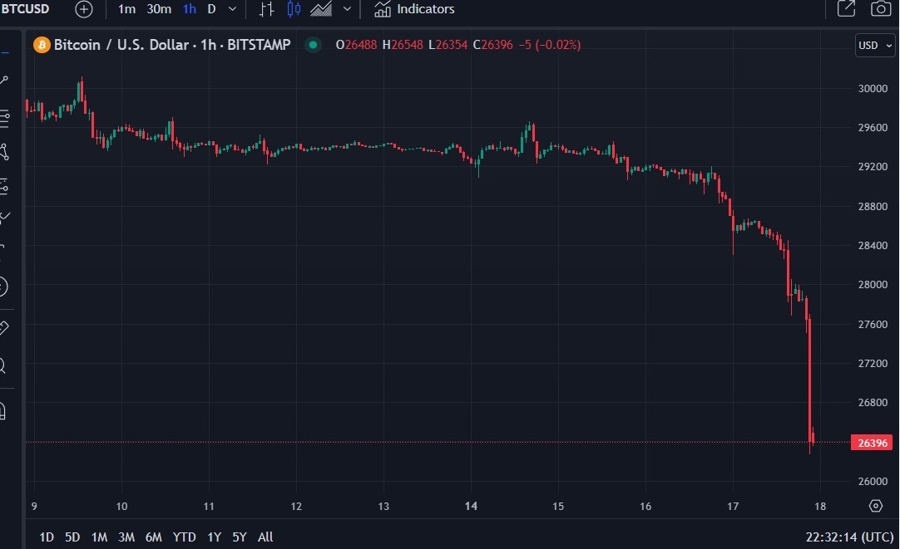Image resolution: width=900 pixels, height=549 pixels.
Task: Switch to 30m timeframe
Action: [x=158, y=9]
